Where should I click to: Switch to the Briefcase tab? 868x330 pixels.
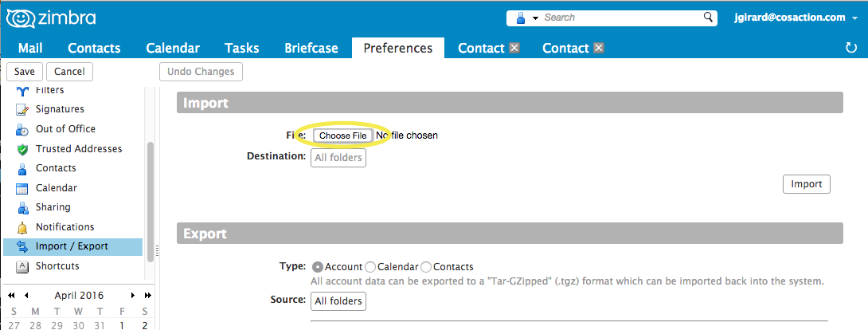(x=311, y=48)
